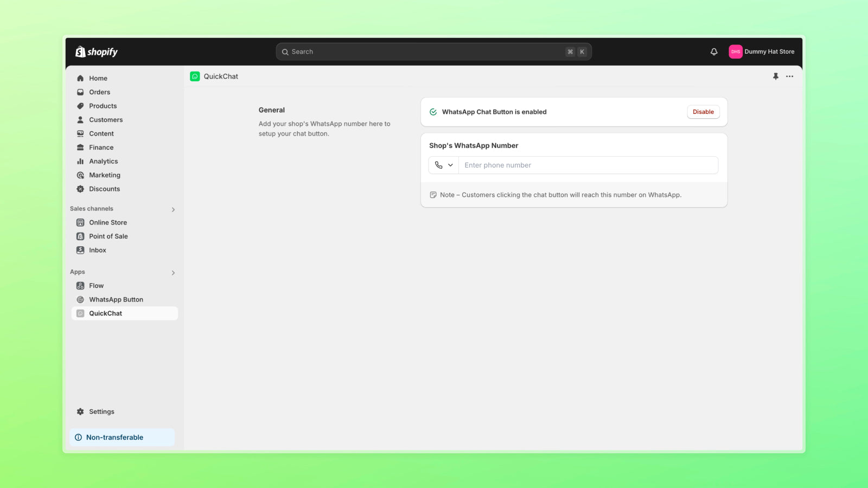The width and height of the screenshot is (868, 488).
Task: Expand the Sales channels section
Action: point(173,209)
